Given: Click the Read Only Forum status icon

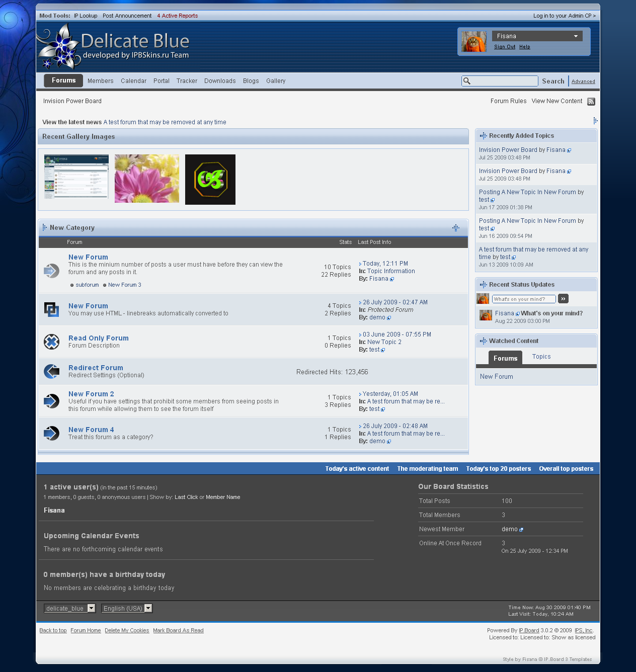Looking at the screenshot, I should [x=51, y=342].
